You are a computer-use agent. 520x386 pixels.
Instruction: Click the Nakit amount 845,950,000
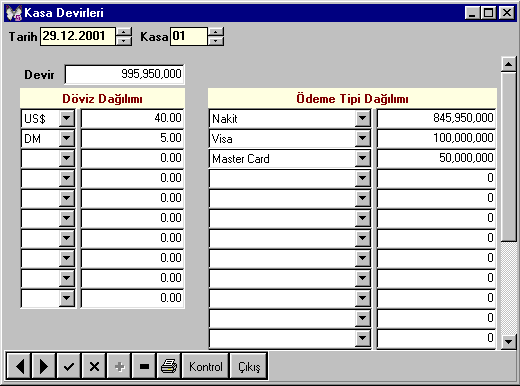pyautogui.click(x=436, y=118)
